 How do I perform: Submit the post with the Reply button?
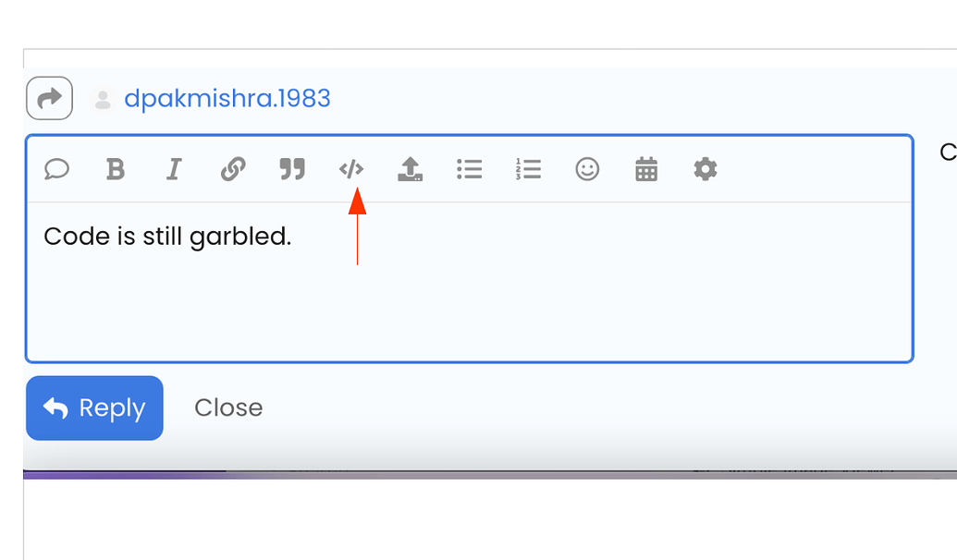point(94,408)
